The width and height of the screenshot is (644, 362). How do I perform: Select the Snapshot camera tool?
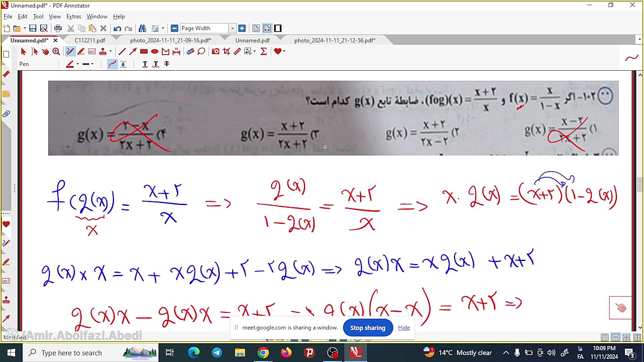point(216,51)
